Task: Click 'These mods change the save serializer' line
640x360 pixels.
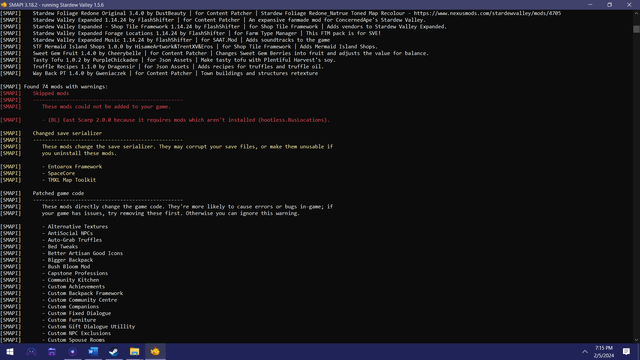Action: coord(187,147)
